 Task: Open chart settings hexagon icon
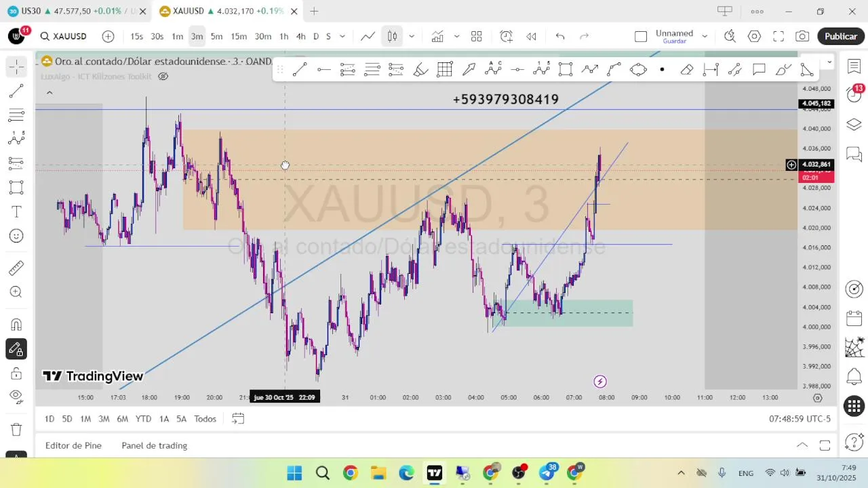(x=754, y=37)
